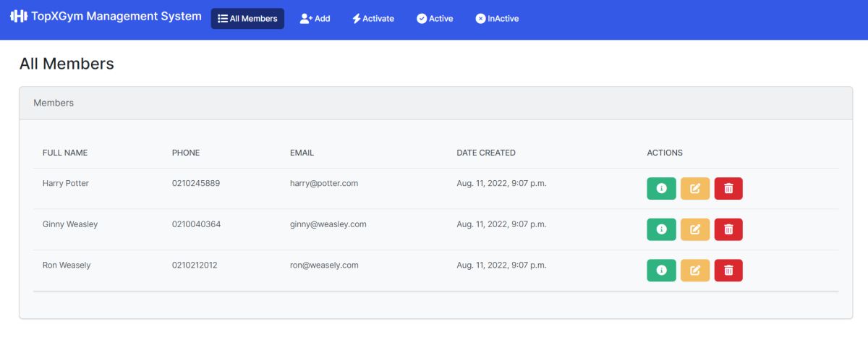Click Harry Potter's date created cell
Viewport: 868px width, 348px height.
click(x=501, y=183)
